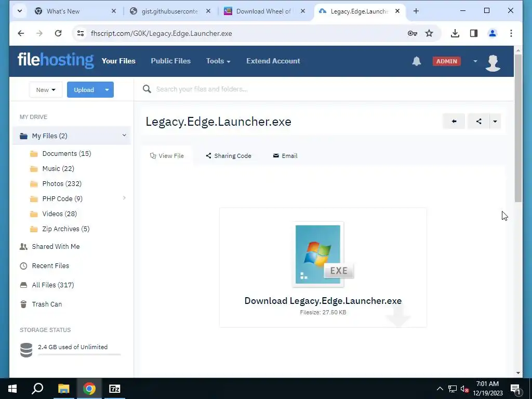The image size is (532, 399).
Task: Open Trash Can
Action: point(47,304)
